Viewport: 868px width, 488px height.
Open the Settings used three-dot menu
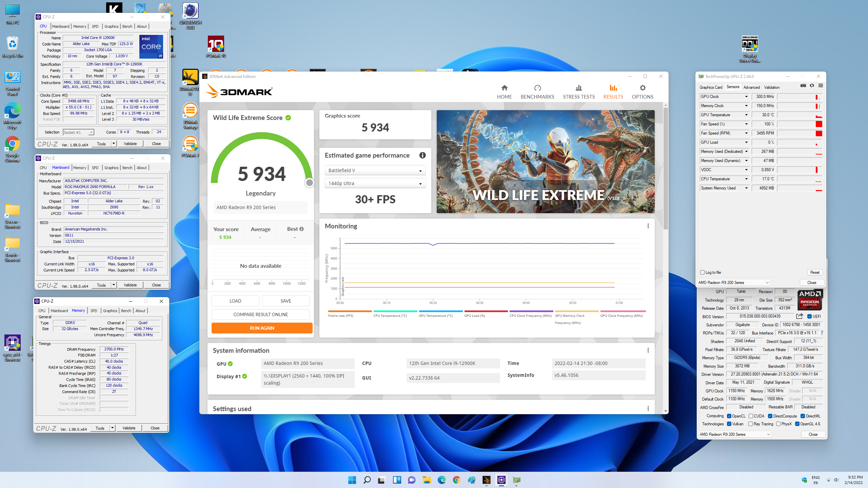point(648,408)
